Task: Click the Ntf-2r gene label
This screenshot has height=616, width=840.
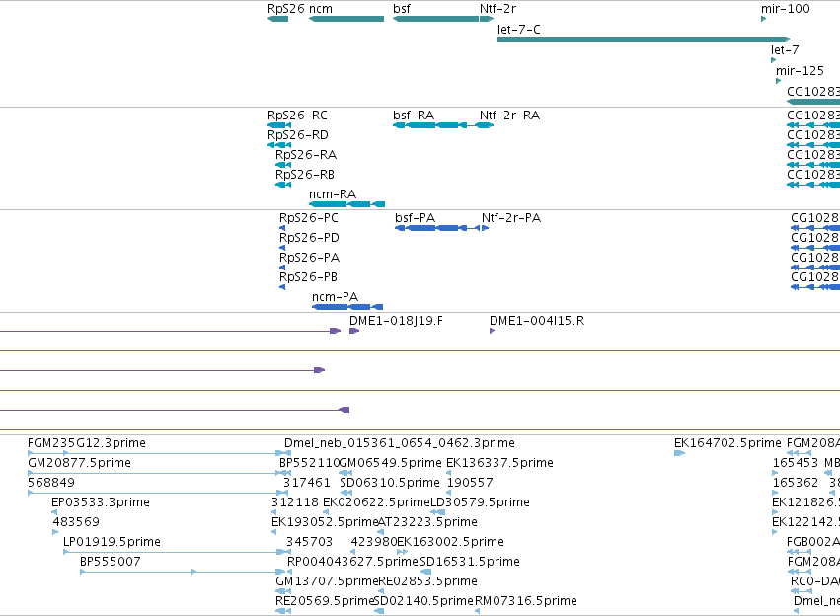Action: pos(497,9)
